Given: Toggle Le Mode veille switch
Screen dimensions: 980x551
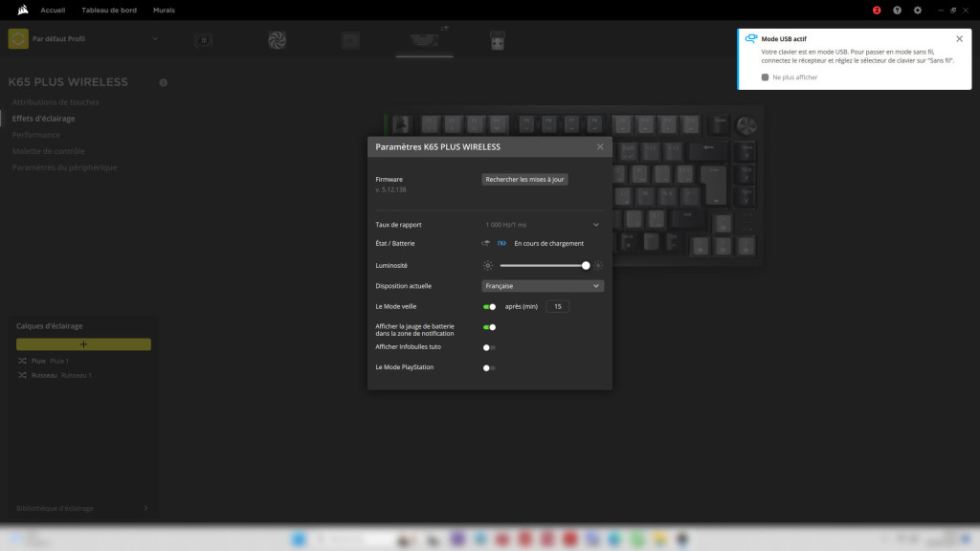Looking at the screenshot, I should pos(489,307).
